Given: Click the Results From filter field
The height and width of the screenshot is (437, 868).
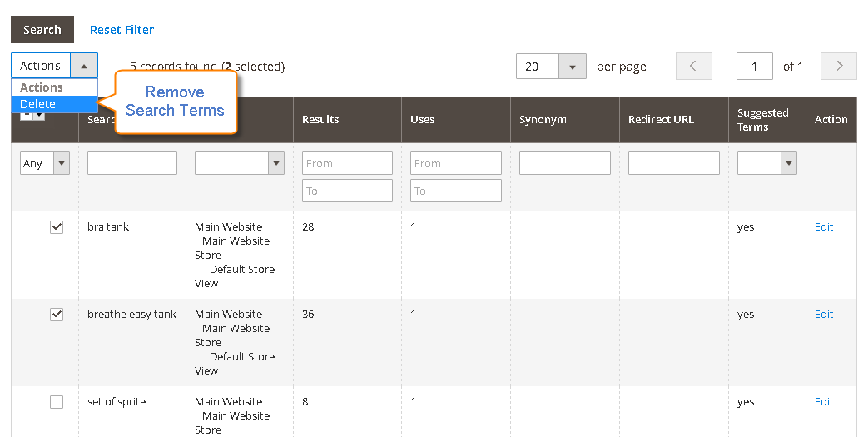Looking at the screenshot, I should pyautogui.click(x=347, y=163).
